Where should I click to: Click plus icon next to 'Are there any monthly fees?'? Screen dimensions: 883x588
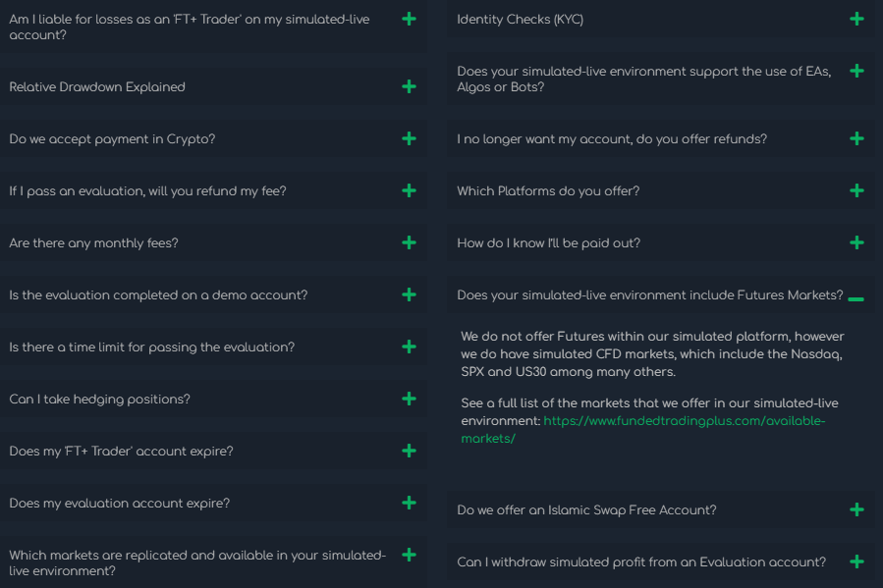click(x=409, y=242)
